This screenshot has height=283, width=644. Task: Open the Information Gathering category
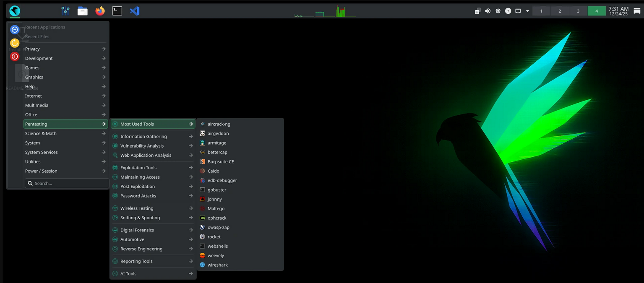[x=143, y=136]
